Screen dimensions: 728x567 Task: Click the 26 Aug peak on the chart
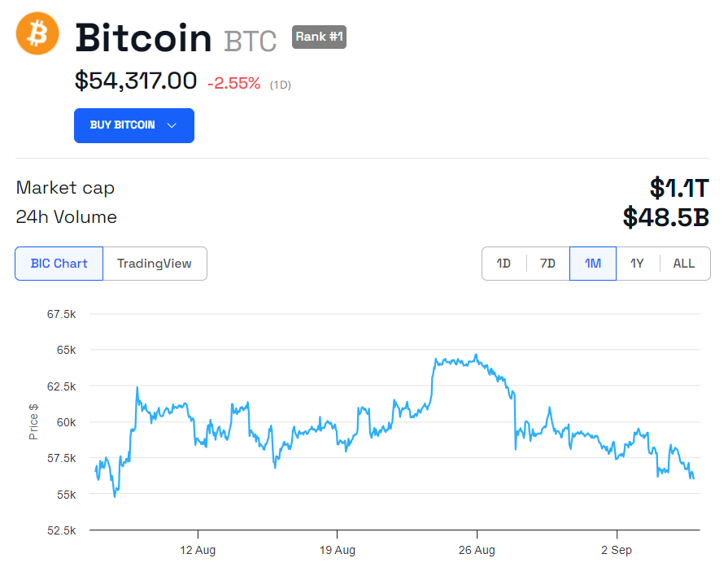[476, 355]
